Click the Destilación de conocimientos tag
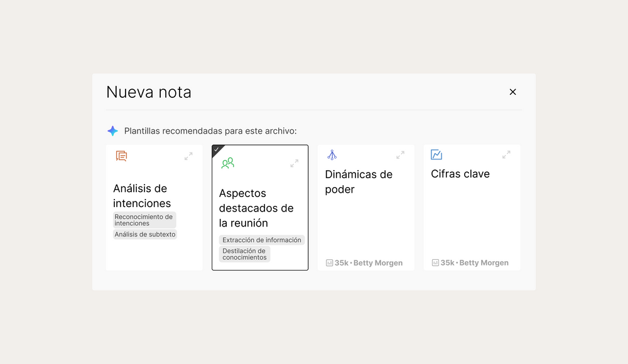This screenshot has height=364, width=628. coord(244,254)
